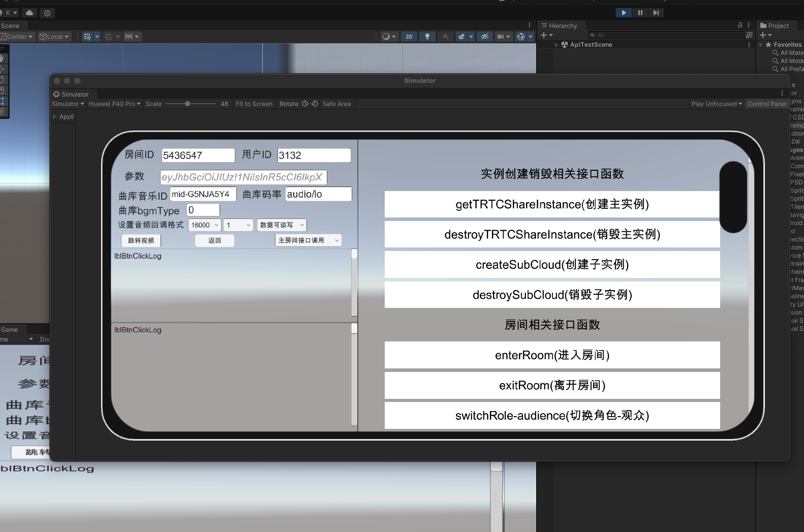Screen dimensions: 804x532
Task: Open the cloud services icon
Action: tap(29, 13)
